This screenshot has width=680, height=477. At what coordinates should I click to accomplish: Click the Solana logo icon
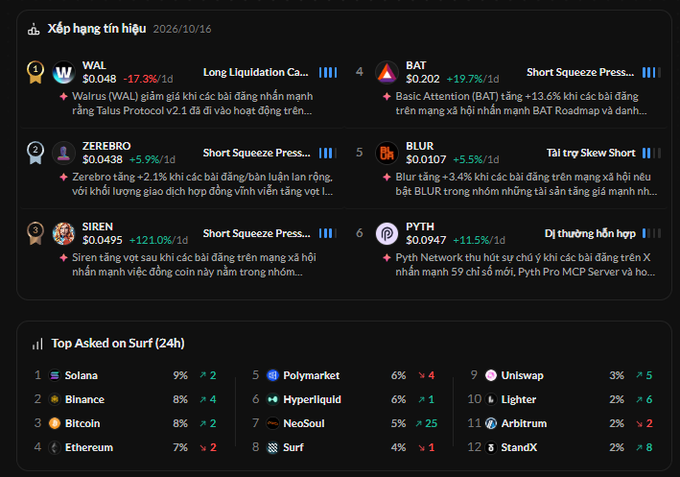[x=55, y=375]
